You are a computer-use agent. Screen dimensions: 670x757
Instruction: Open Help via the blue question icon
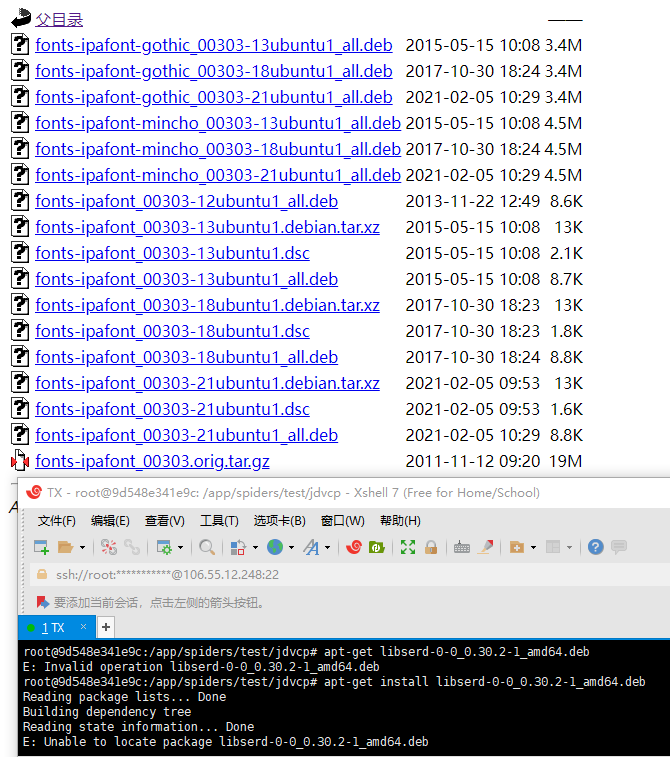coord(596,547)
